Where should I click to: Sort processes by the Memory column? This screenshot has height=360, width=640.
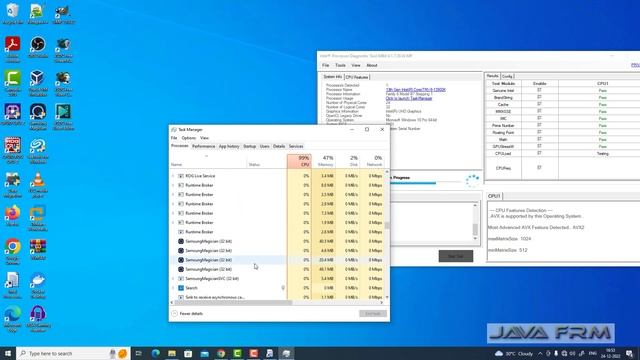point(324,161)
